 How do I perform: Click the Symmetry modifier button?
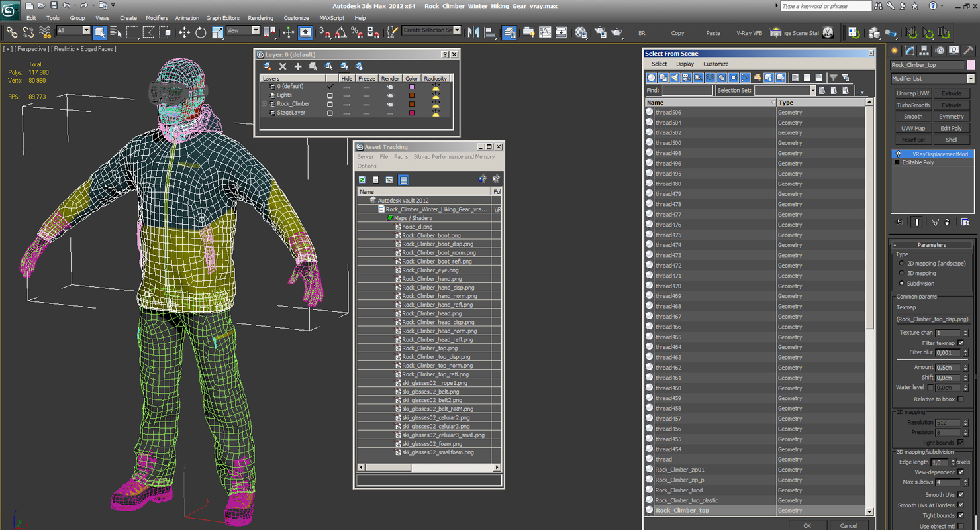pos(952,117)
